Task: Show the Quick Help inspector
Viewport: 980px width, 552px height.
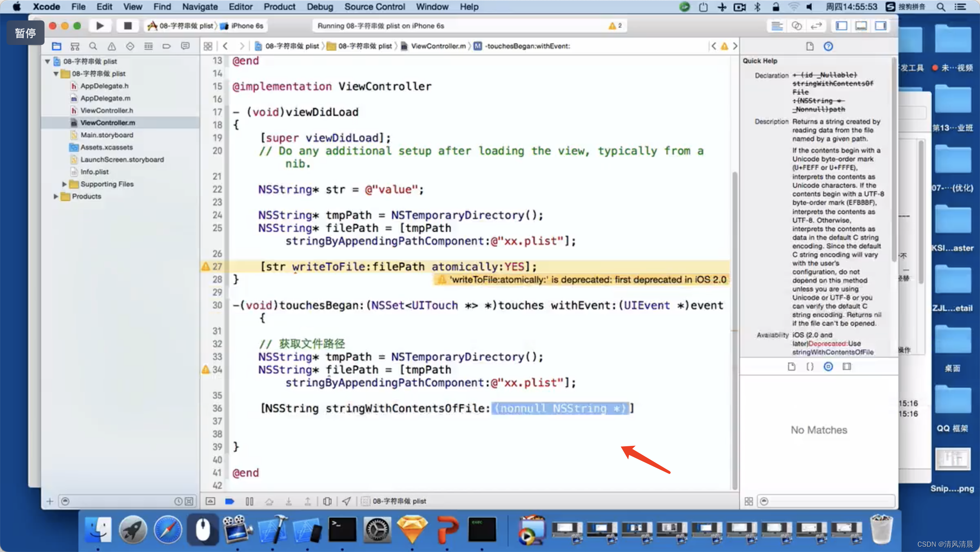Action: point(828,46)
